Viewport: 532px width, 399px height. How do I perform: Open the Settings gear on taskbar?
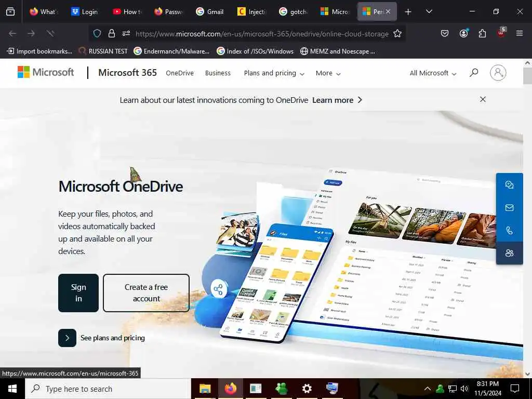pyautogui.click(x=307, y=389)
